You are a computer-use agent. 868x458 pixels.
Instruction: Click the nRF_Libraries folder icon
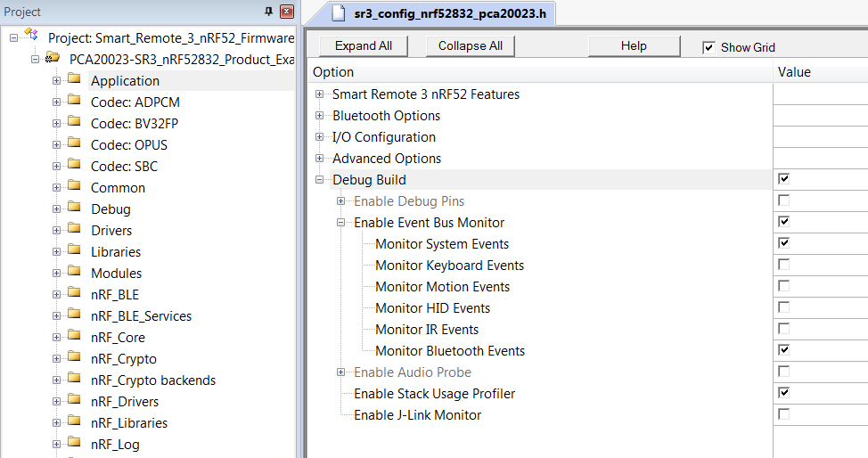point(74,421)
